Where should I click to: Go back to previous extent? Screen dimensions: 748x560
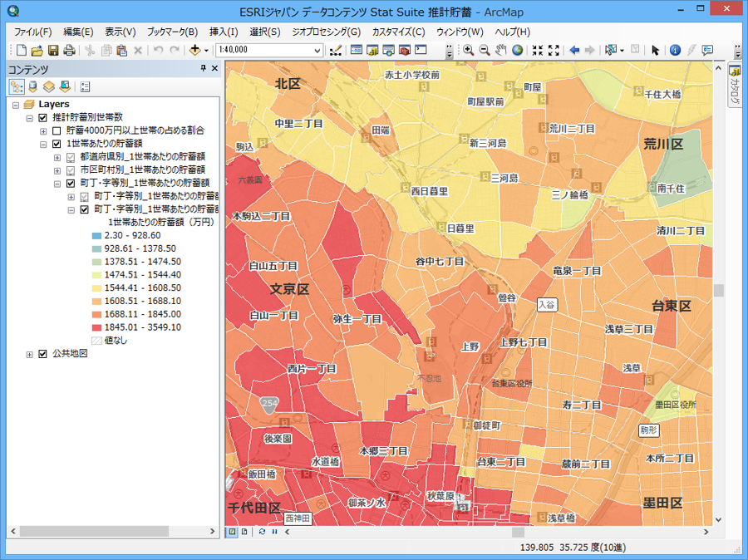(x=574, y=50)
